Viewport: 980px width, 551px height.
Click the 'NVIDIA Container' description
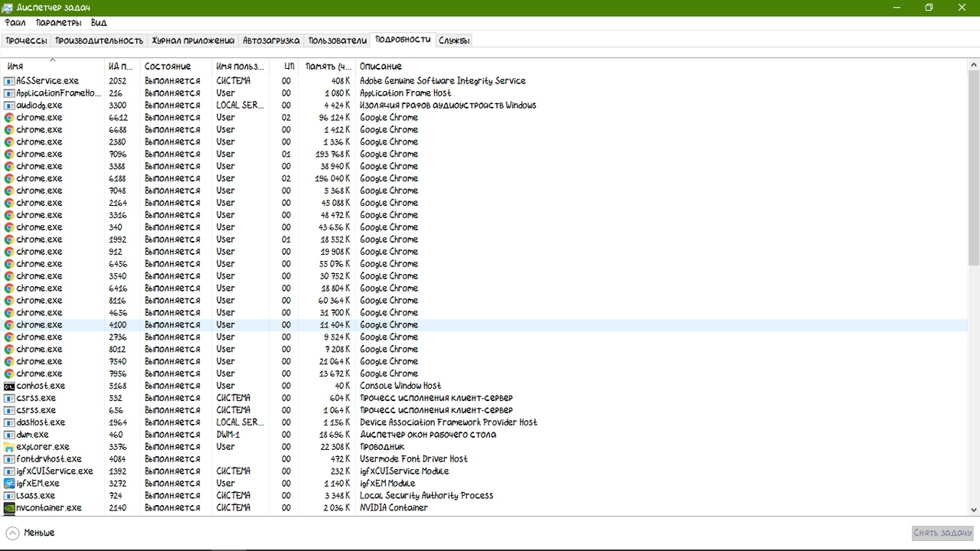point(394,508)
